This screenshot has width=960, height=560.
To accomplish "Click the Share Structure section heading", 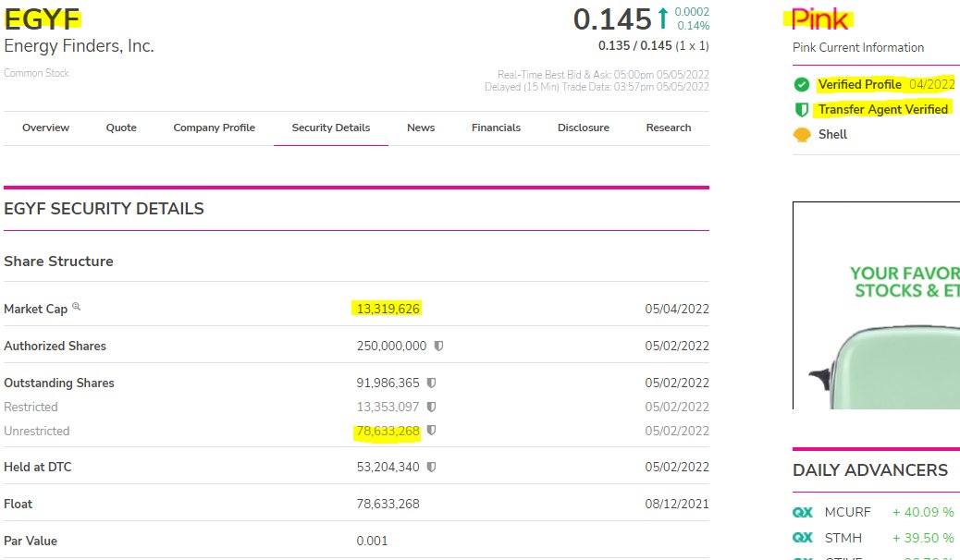I will (x=59, y=262).
